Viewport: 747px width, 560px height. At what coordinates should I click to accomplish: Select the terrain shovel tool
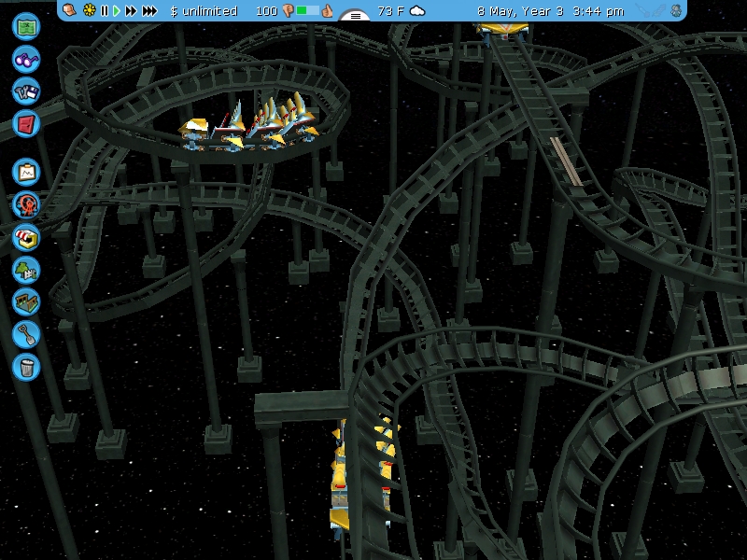pos(26,334)
